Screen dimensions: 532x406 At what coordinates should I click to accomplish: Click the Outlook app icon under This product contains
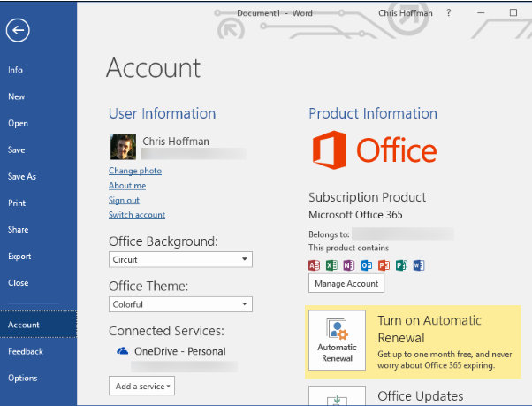tap(367, 265)
